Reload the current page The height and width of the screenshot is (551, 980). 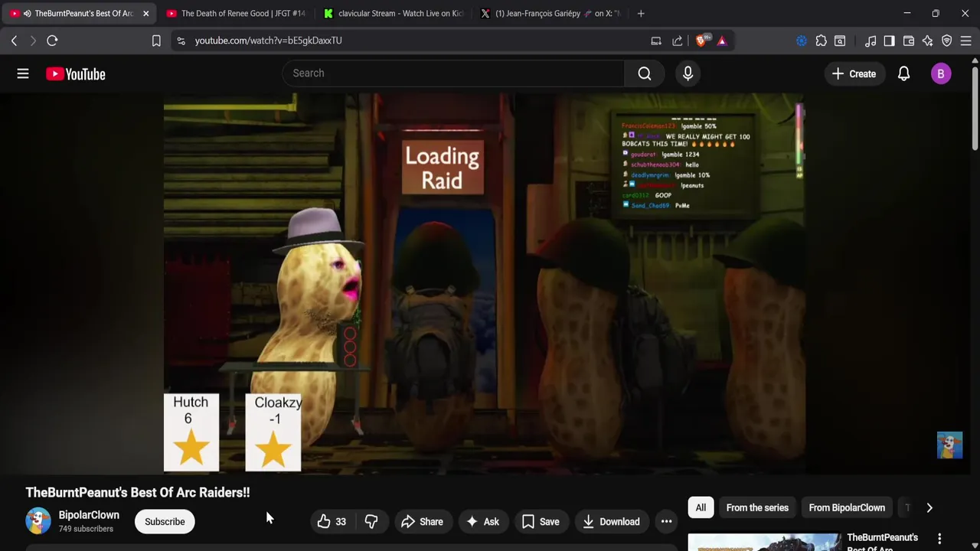(x=52, y=41)
